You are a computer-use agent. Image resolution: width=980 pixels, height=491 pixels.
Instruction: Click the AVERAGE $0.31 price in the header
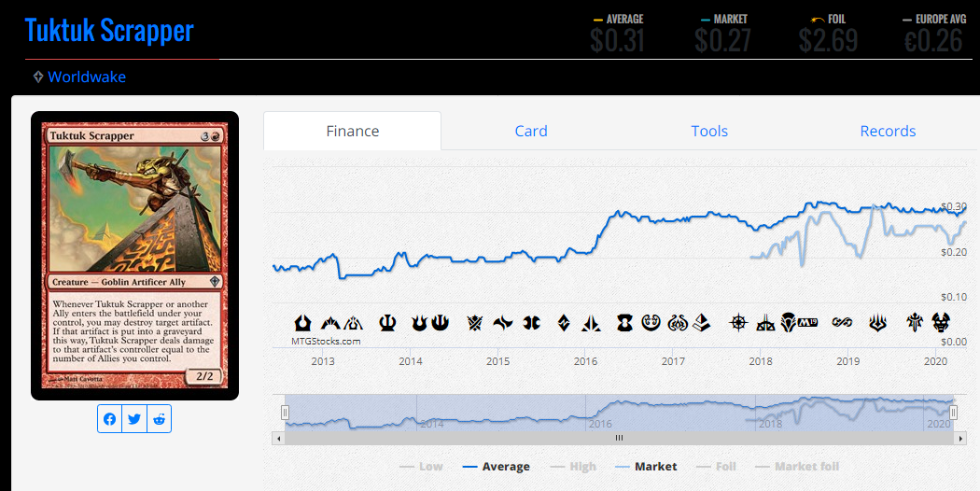pyautogui.click(x=618, y=35)
